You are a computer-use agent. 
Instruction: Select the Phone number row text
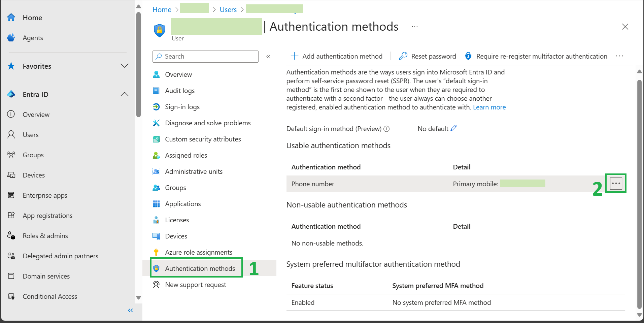(313, 184)
